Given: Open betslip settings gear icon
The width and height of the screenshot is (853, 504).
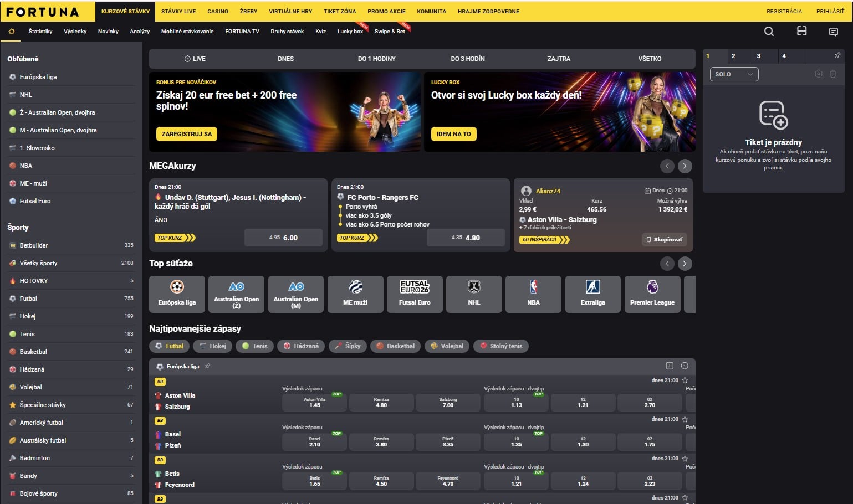Looking at the screenshot, I should point(818,74).
